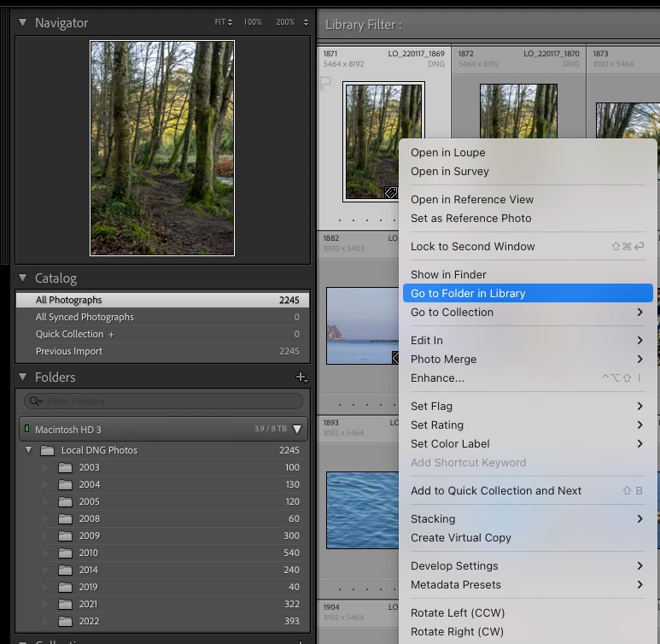Expand the 2022 folder arrow
This screenshot has width=660, height=644.
tap(45, 621)
